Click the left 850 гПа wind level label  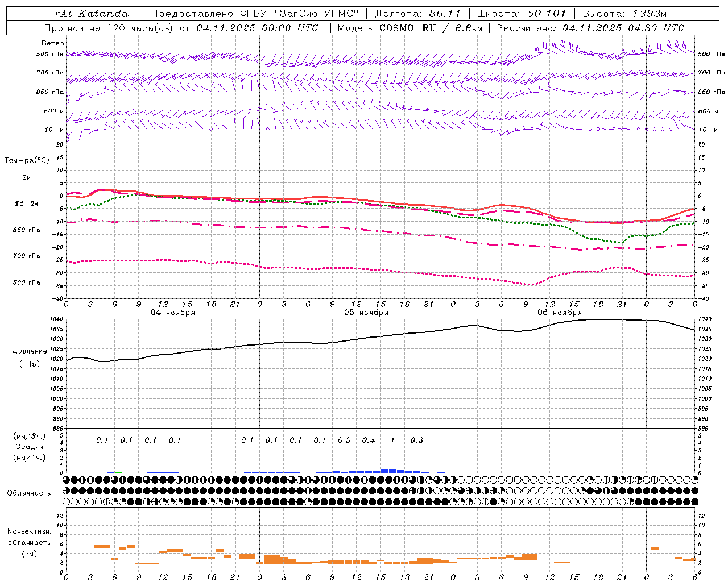[x=50, y=92]
